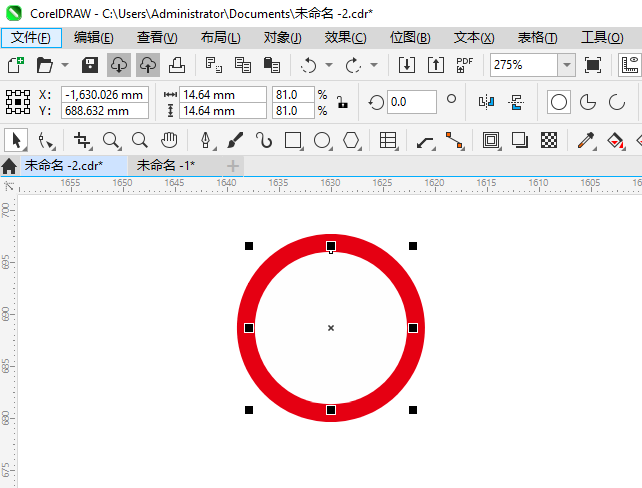Select the LiveSketch curve tool
642x488 pixels.
[264, 140]
